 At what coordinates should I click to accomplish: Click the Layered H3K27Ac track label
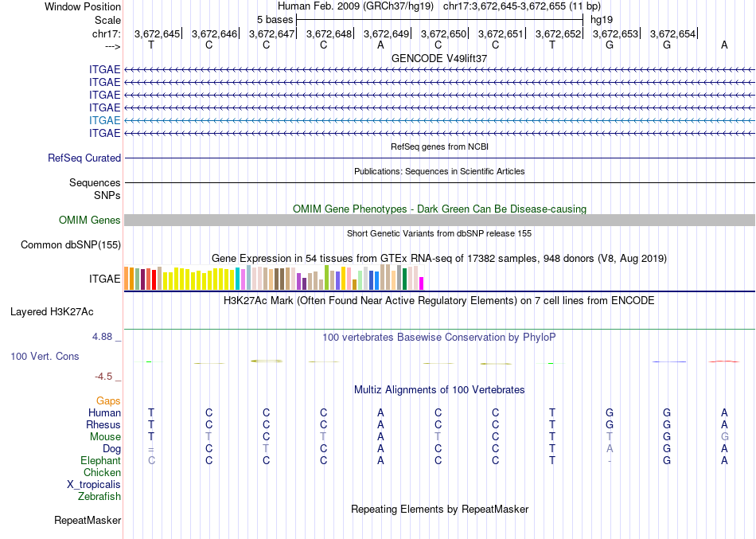point(52,312)
